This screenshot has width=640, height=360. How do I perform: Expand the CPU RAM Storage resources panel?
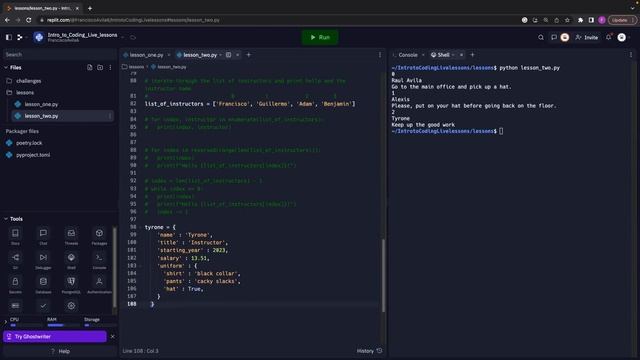point(6,322)
